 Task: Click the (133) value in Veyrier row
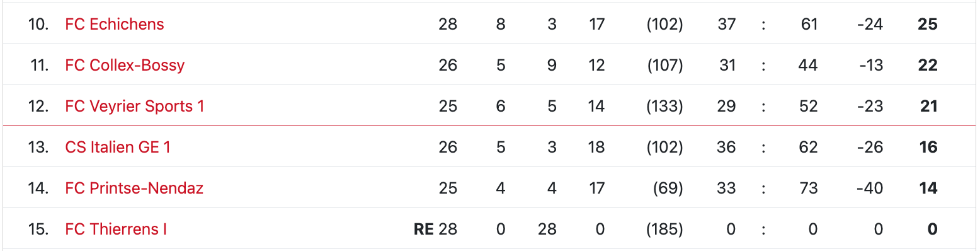[x=664, y=106]
